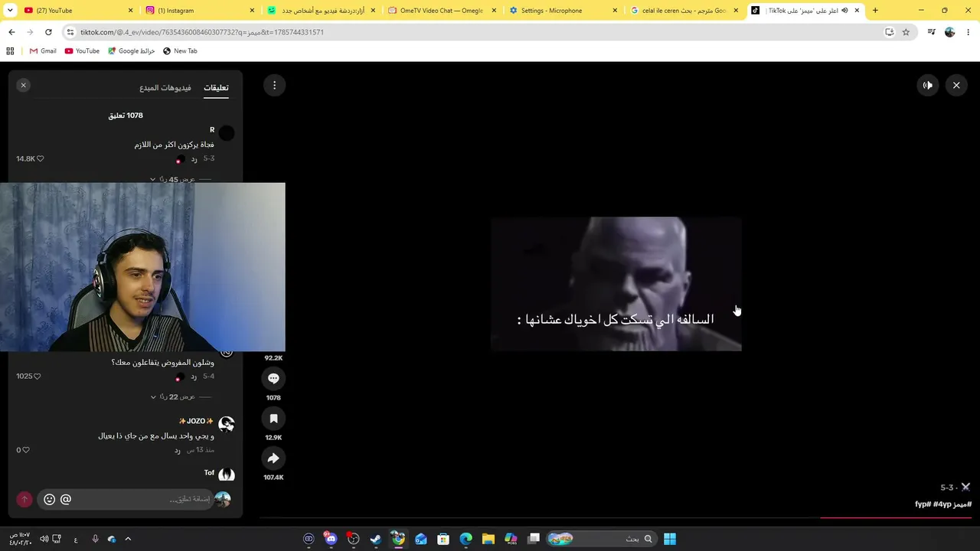Post comment with the red arrow button
Image resolution: width=980 pixels, height=551 pixels.
pyautogui.click(x=24, y=499)
